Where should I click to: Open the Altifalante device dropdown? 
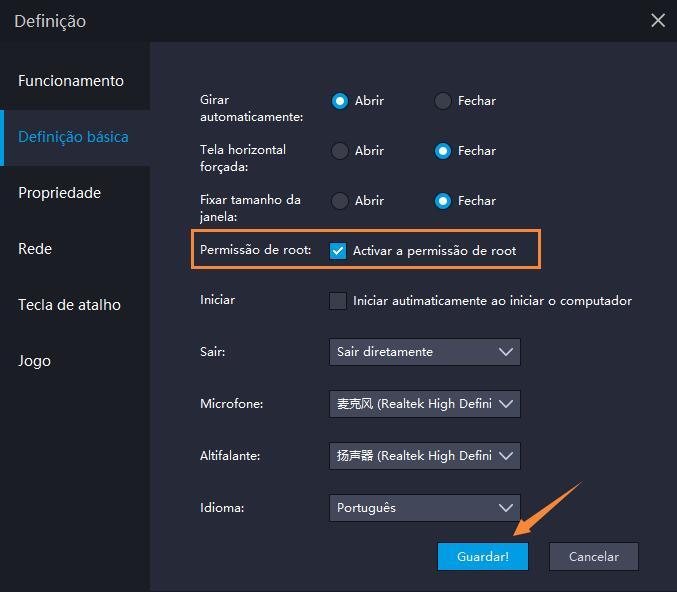pyautogui.click(x=425, y=456)
